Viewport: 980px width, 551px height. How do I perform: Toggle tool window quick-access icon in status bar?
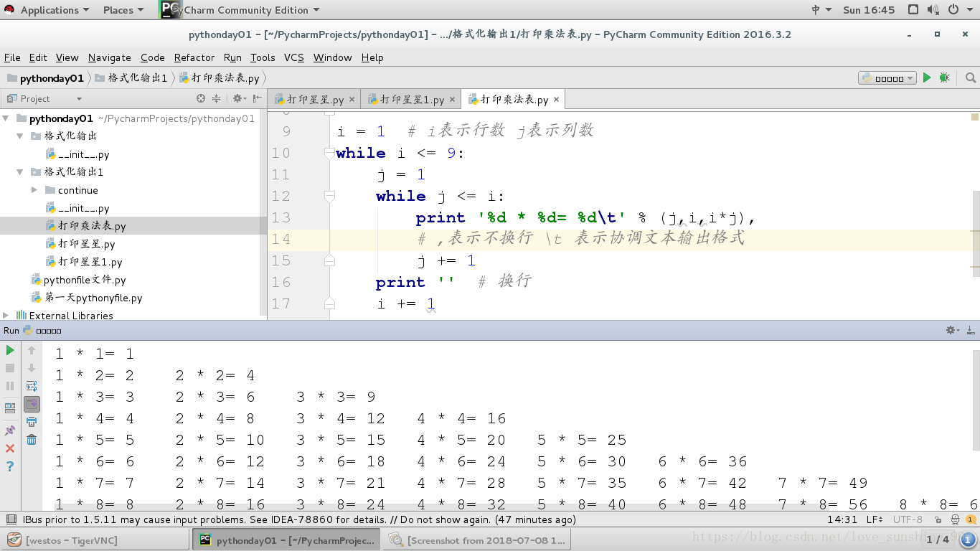(x=11, y=519)
